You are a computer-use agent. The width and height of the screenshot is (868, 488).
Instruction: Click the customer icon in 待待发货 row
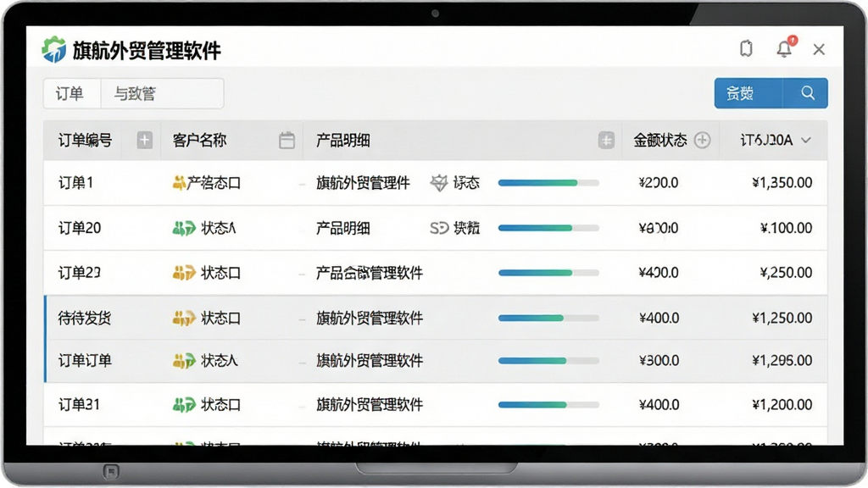[184, 319]
